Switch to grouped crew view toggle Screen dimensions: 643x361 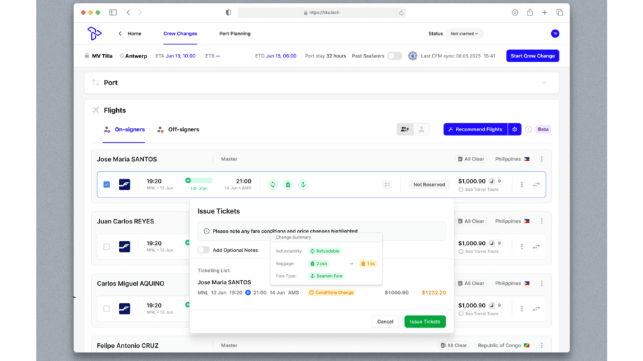coord(405,129)
